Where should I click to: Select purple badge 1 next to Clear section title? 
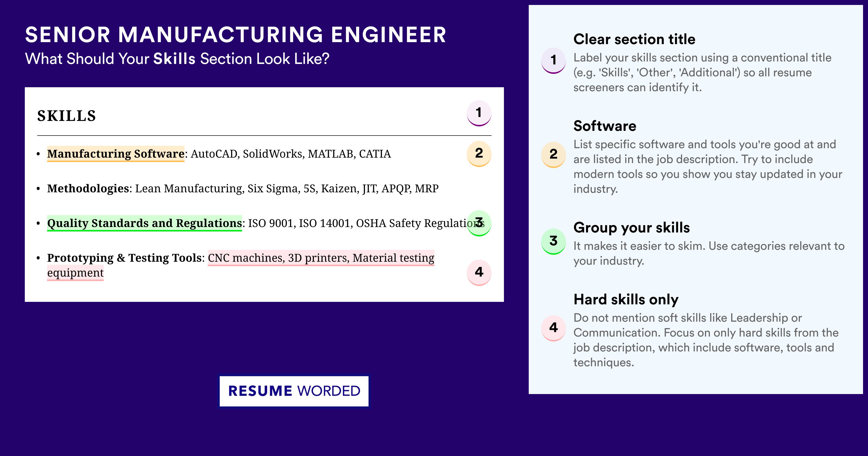553,61
